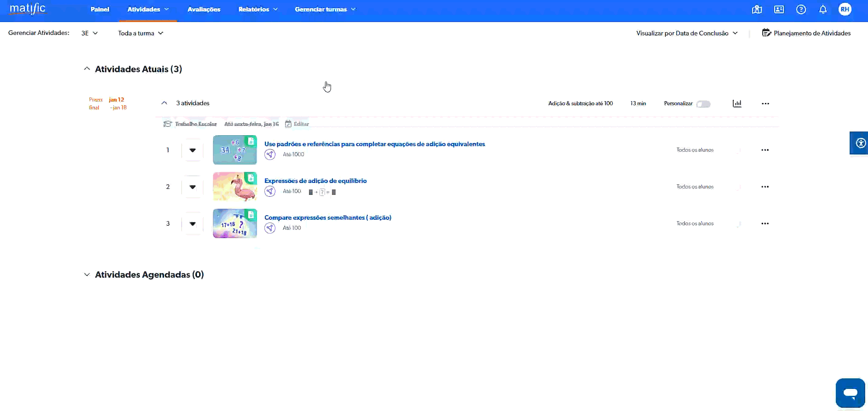Open the bar chart report icon
Image resolution: width=868 pixels, height=411 pixels.
click(737, 103)
